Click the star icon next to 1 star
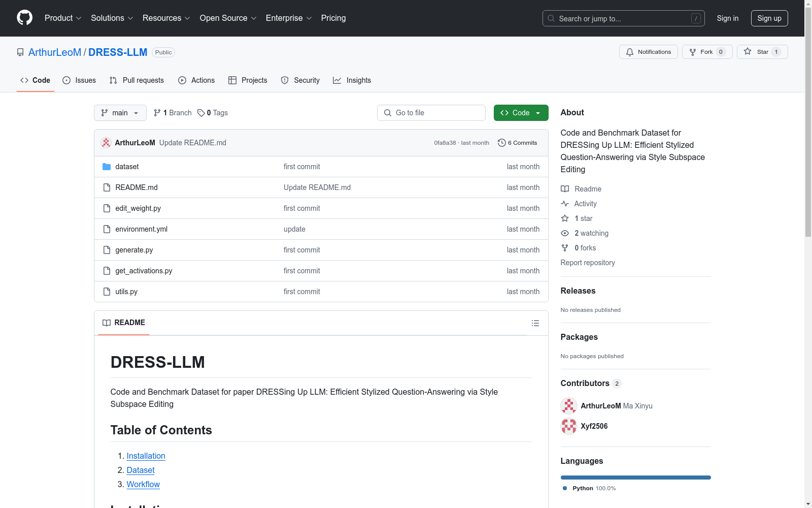 pos(565,218)
